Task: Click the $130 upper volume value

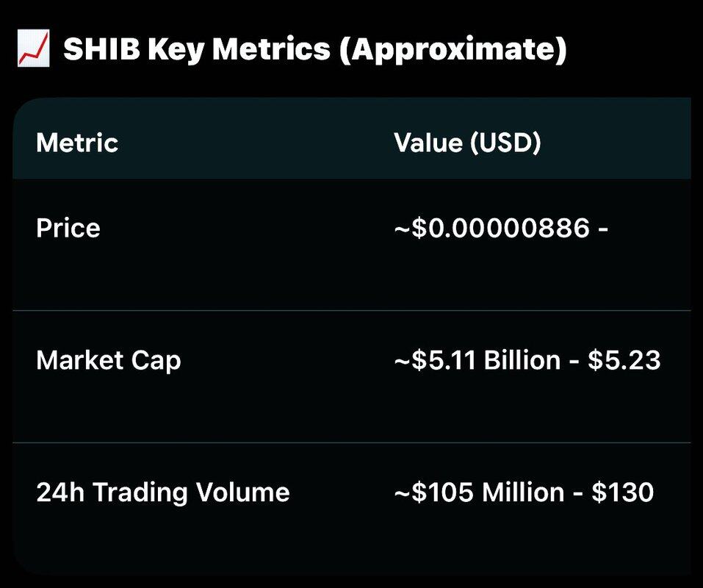Action: [623, 492]
